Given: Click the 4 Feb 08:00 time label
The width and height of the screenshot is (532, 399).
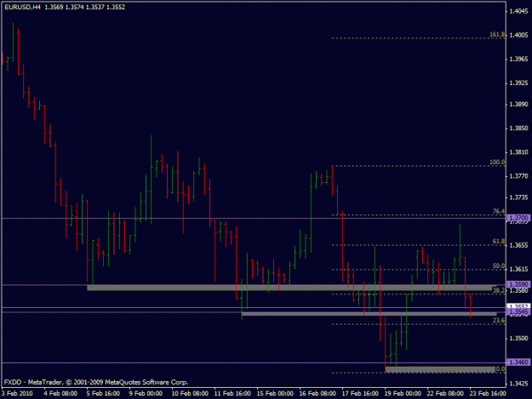Looking at the screenshot, I should pos(60,394).
